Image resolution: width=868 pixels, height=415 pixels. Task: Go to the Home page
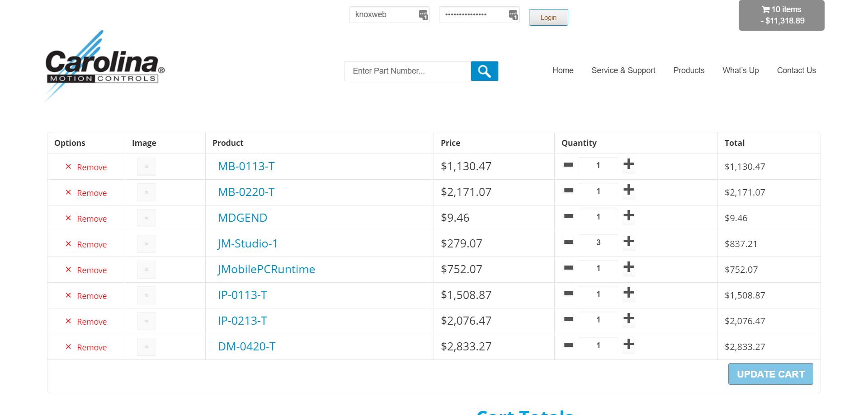coord(563,70)
